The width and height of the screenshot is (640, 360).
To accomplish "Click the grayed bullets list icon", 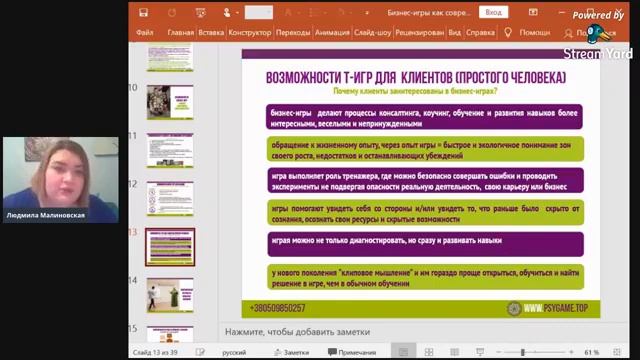I will pos(313,13).
